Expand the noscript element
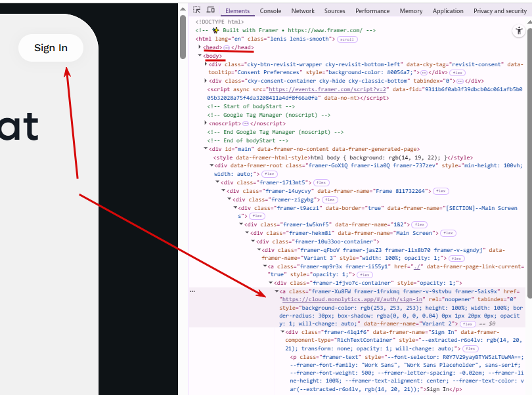The height and width of the screenshot is (395, 532). pyautogui.click(x=206, y=123)
